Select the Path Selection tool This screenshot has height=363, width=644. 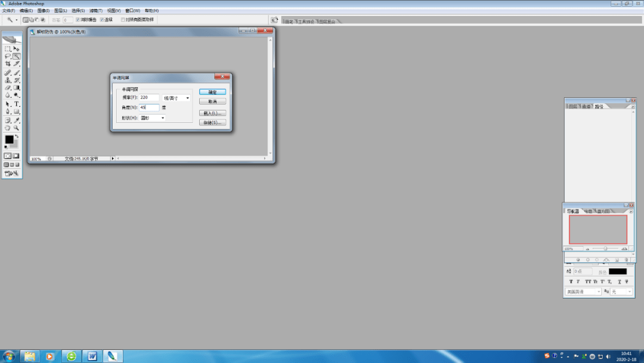[8, 104]
